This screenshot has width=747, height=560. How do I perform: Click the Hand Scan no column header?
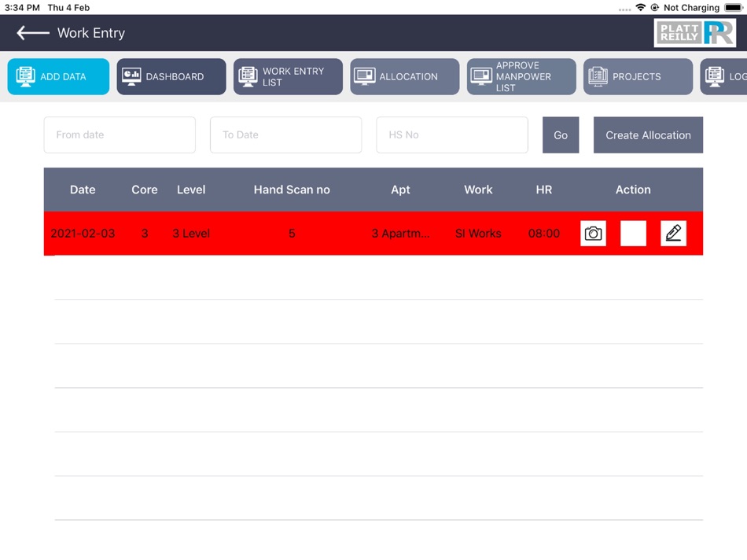(x=292, y=190)
